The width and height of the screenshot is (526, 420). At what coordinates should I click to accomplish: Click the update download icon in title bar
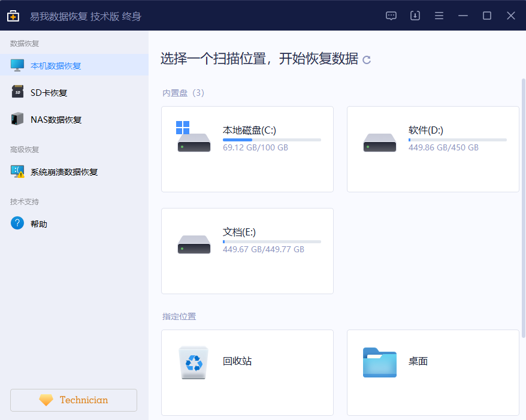(415, 16)
